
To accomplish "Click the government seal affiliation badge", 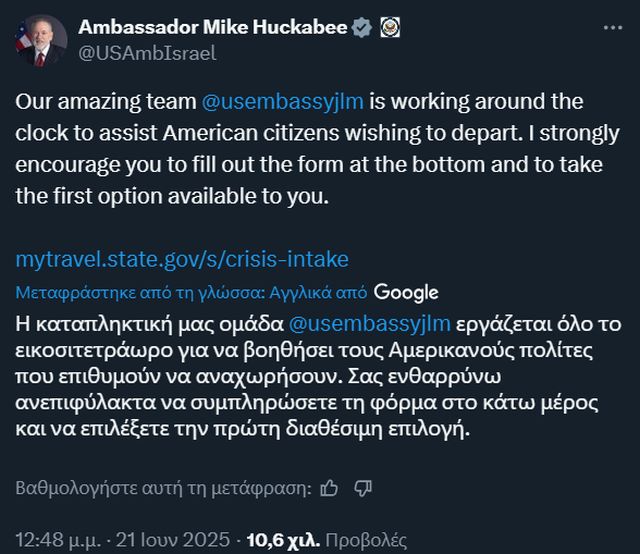I will click(389, 28).
